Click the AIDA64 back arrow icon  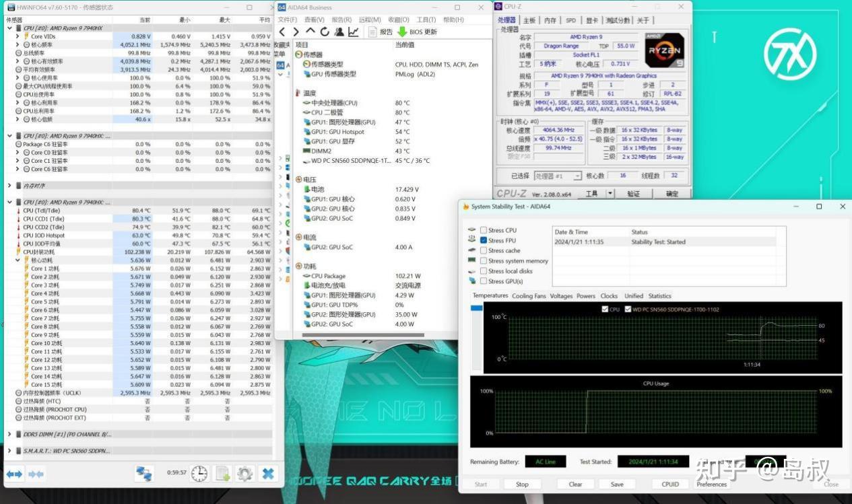[x=282, y=32]
